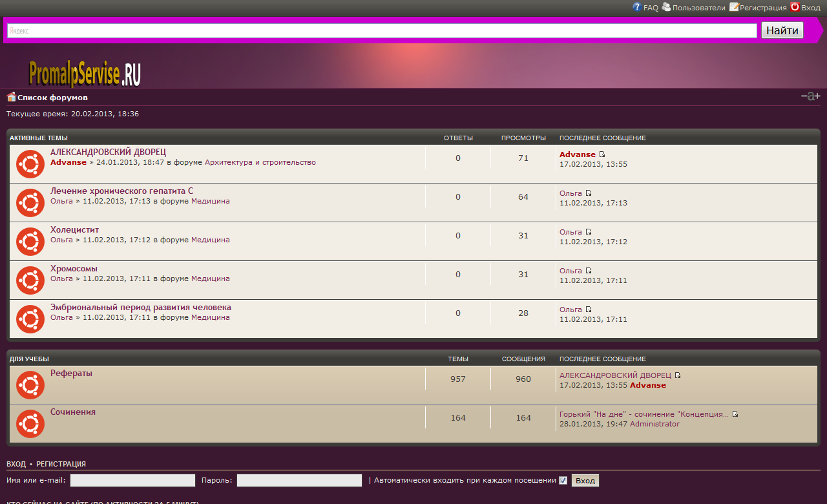
Task: Toggle automatic login checkbox
Action: click(x=563, y=480)
